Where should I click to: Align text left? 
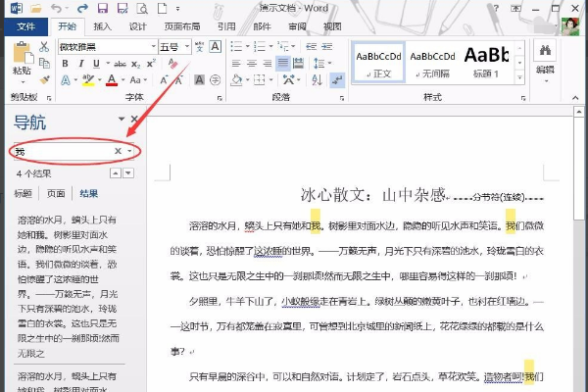pos(236,64)
